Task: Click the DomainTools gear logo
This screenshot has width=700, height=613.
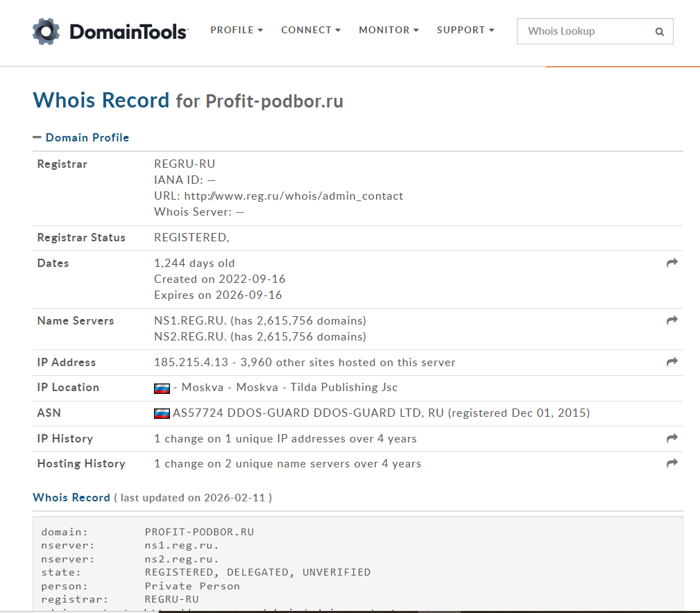Action: point(46,31)
